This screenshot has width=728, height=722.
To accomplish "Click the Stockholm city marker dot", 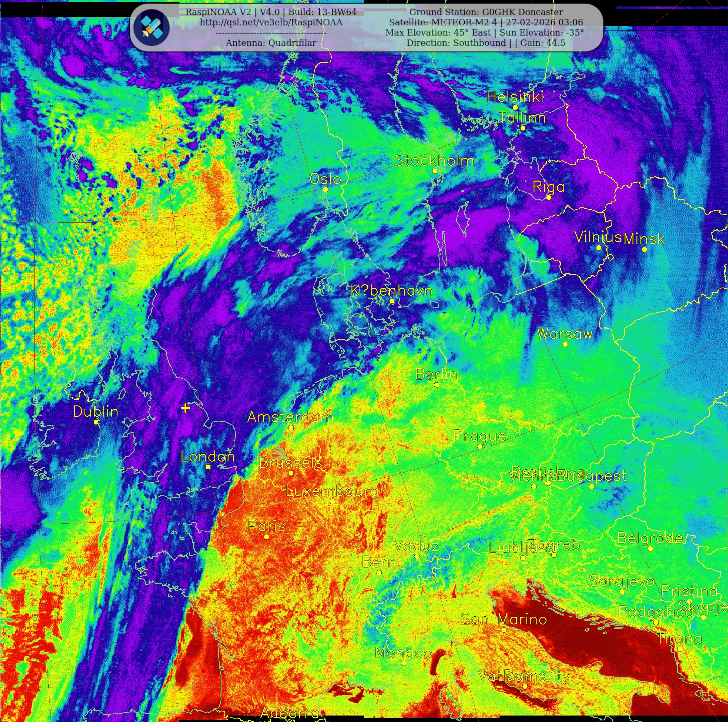I will 434,172.
